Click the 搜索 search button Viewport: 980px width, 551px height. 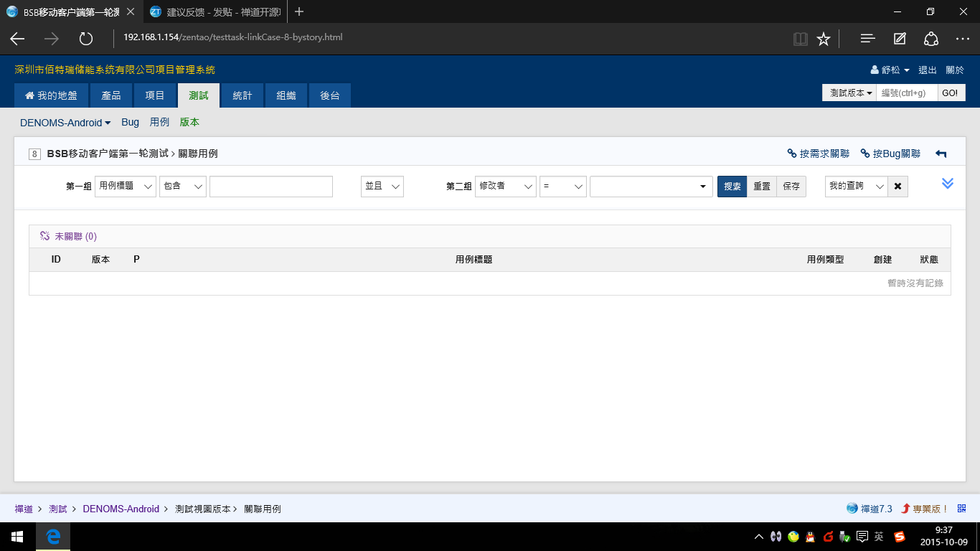(732, 187)
